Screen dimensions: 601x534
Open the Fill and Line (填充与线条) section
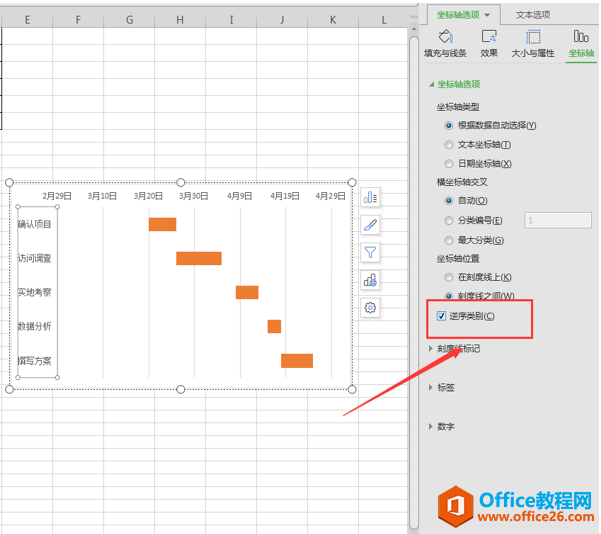[445, 43]
